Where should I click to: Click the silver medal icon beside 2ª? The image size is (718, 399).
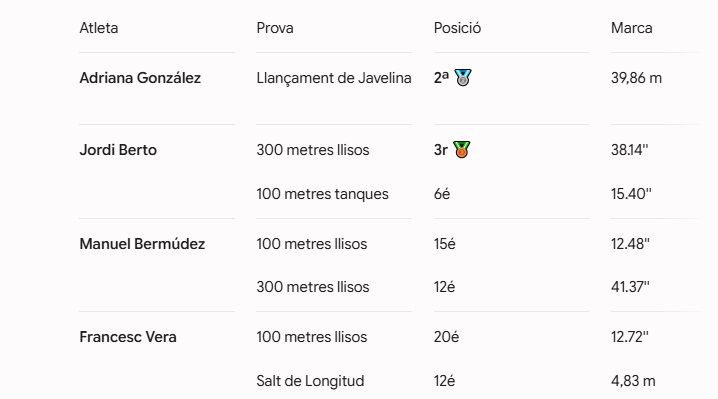[462, 77]
